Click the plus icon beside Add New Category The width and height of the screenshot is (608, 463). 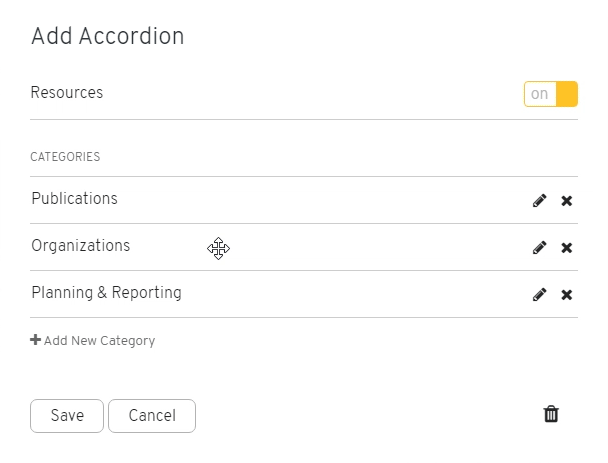point(35,340)
